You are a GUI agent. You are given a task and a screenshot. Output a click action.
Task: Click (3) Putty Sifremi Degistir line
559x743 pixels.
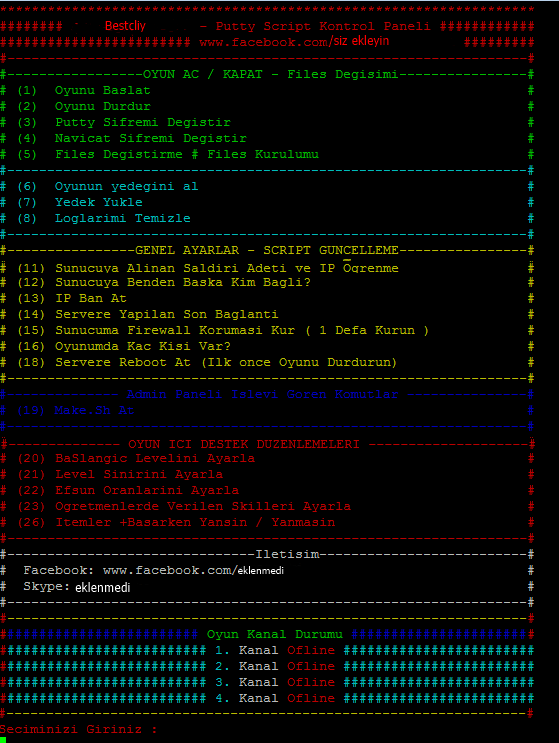pyautogui.click(x=124, y=122)
